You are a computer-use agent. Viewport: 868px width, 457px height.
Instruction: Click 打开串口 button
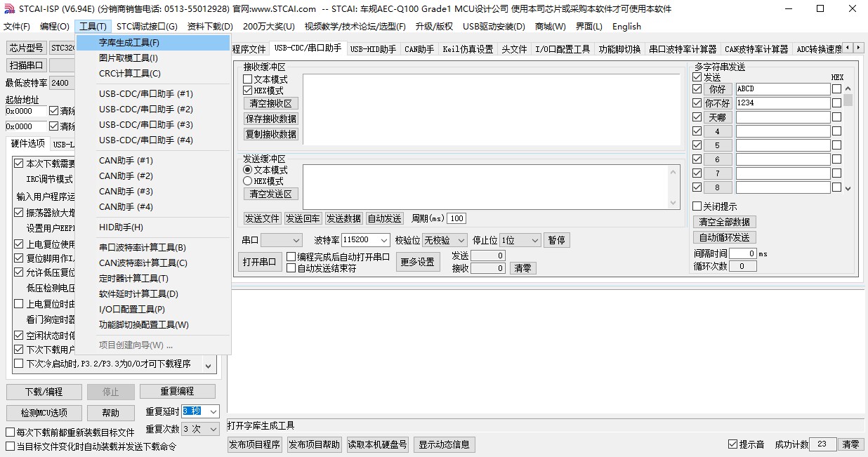click(260, 262)
